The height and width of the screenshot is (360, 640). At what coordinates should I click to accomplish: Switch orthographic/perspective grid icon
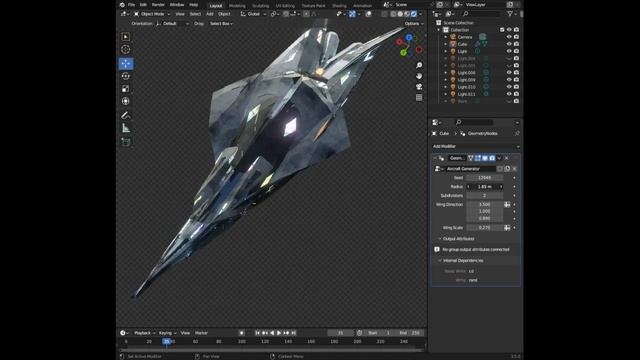point(419,97)
